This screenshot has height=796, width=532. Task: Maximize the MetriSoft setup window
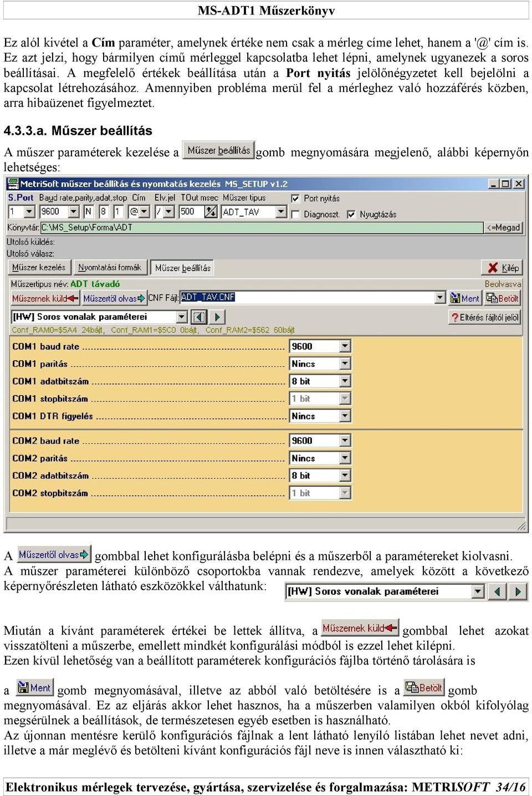pyautogui.click(x=505, y=183)
